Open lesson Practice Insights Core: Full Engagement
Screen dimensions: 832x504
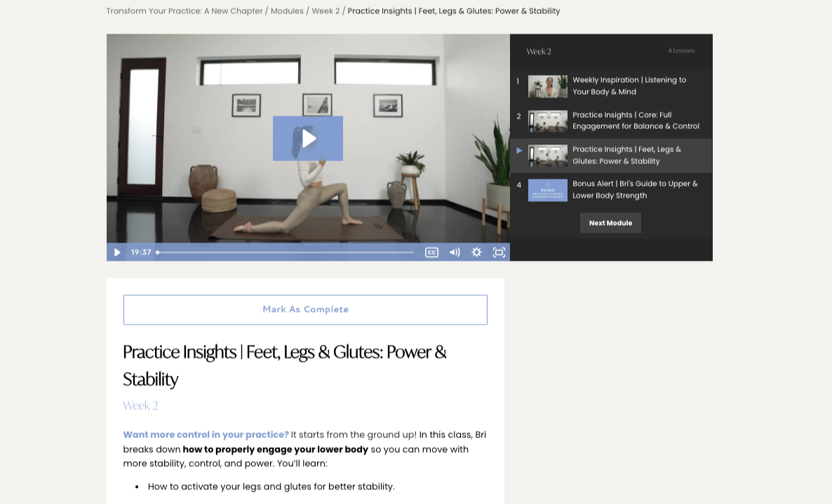[611, 121]
